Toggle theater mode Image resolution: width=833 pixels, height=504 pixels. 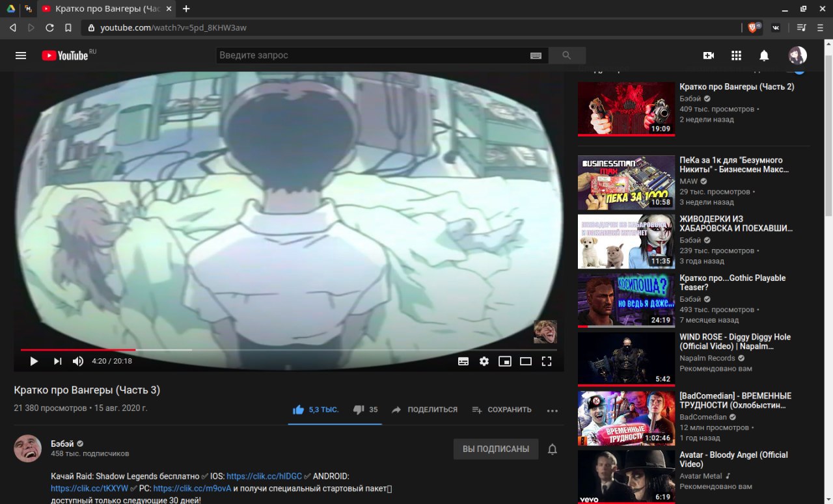pyautogui.click(x=526, y=361)
